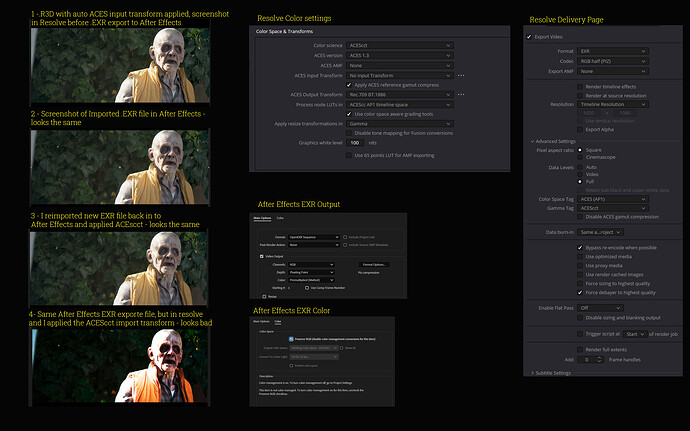Viewport: 690px width, 431px height.
Task: Open the Depth dropdown Floating Point
Action: [311, 273]
